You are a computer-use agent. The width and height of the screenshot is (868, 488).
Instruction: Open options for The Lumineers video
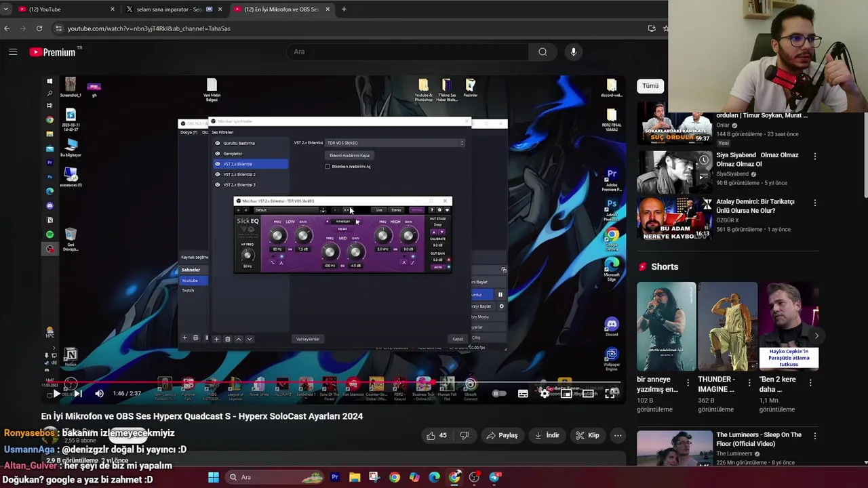point(815,436)
